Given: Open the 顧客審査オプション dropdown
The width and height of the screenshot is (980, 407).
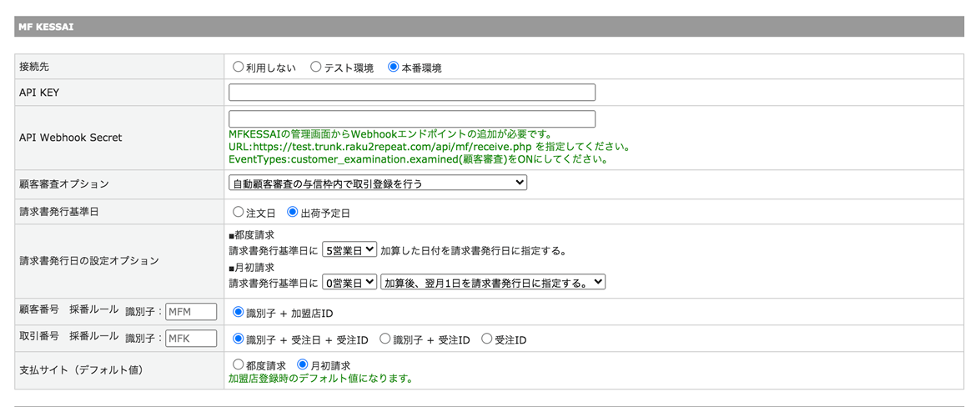Looking at the screenshot, I should point(378,183).
